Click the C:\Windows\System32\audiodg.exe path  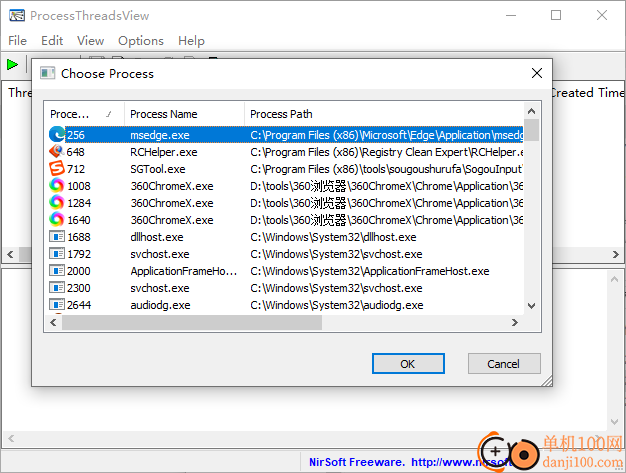click(337, 305)
